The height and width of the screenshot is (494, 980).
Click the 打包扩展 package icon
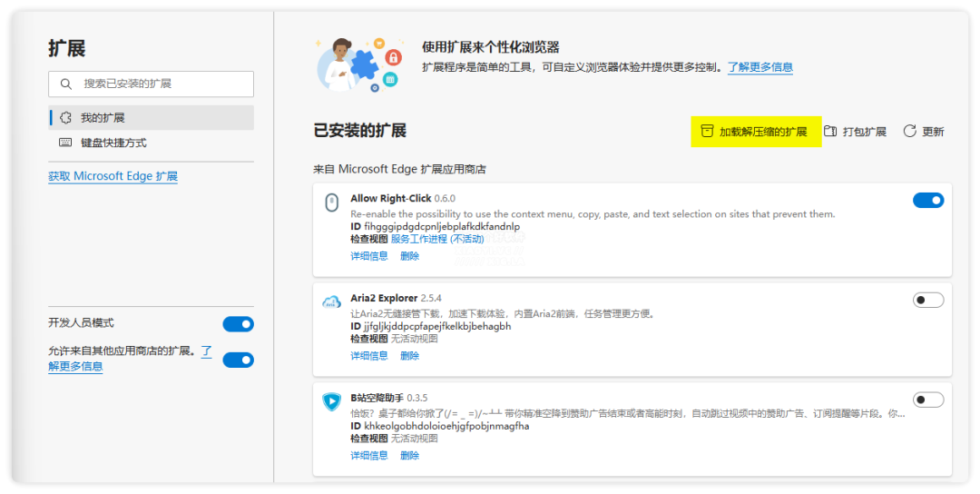pyautogui.click(x=830, y=132)
